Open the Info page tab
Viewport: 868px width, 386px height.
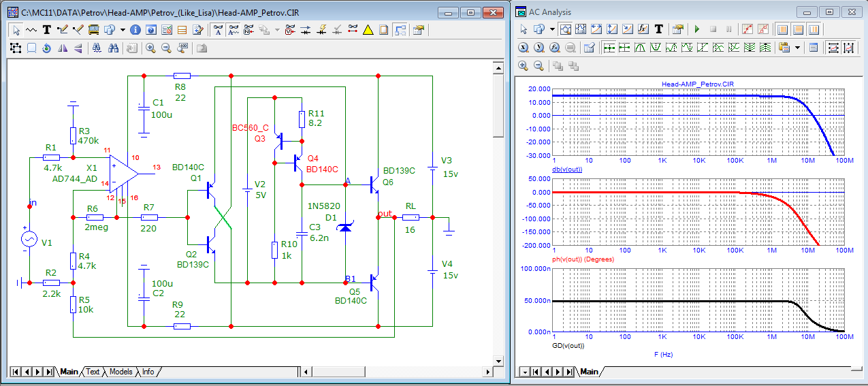point(148,372)
